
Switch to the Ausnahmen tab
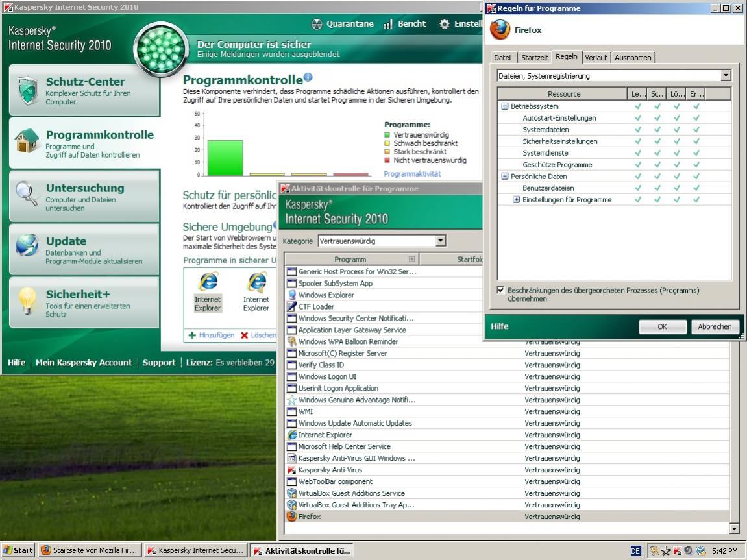633,58
